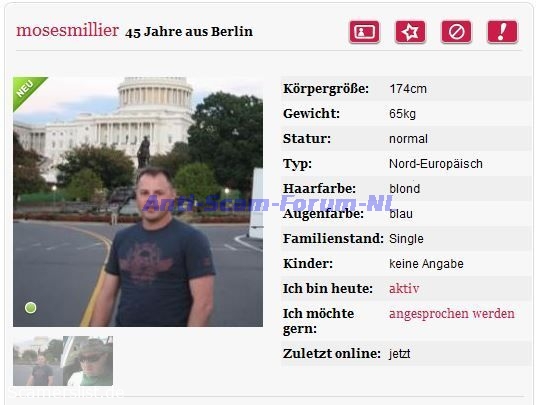This screenshot has width=536, height=405.
Task: Click the green online status dot
Action: pos(30,308)
